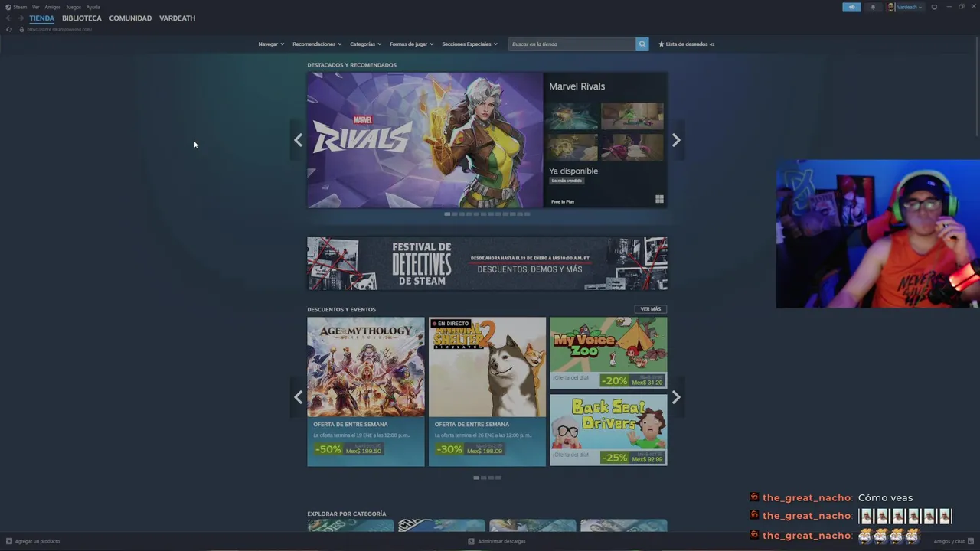Click the -50% discount price
This screenshot has width=980, height=551.
tap(348, 449)
